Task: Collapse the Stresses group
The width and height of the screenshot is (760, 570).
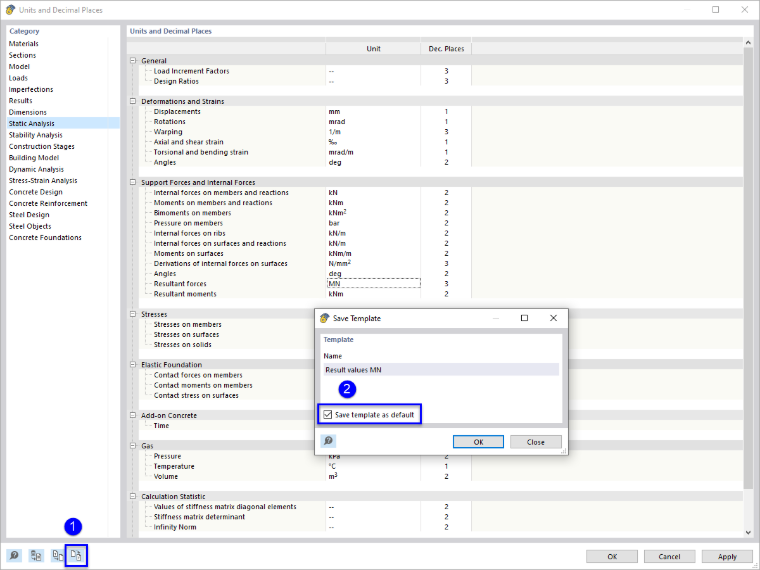Action: 133,314
